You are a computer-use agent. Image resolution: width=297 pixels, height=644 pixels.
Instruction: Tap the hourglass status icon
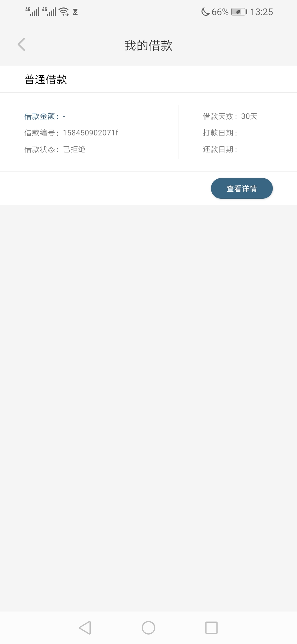click(75, 12)
